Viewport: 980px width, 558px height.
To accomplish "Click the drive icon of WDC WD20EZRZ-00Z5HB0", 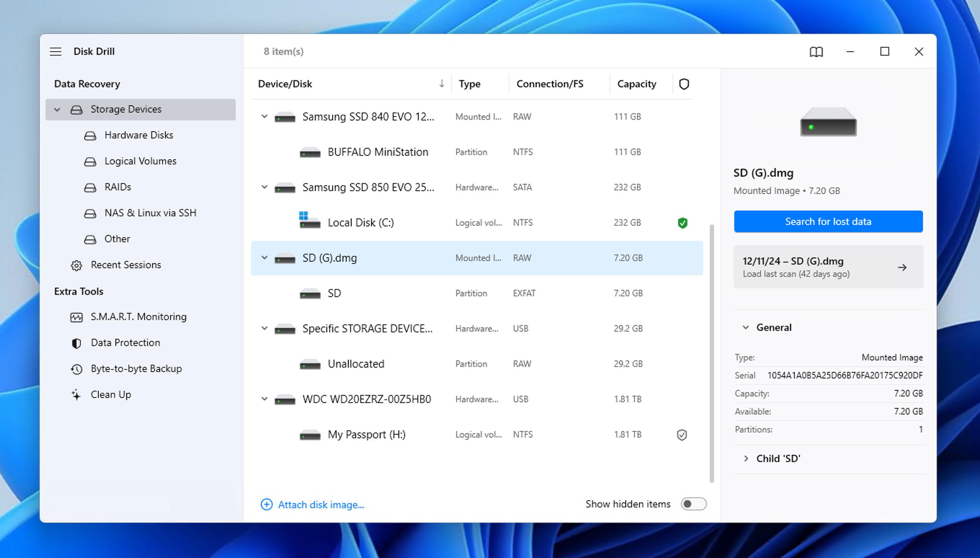I will (285, 399).
